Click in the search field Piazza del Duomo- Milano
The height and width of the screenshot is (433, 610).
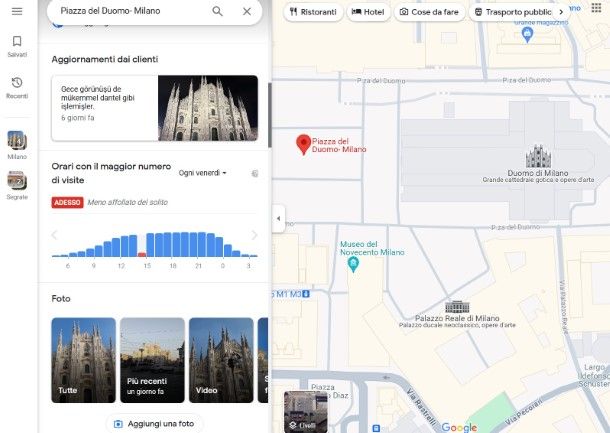tap(132, 11)
